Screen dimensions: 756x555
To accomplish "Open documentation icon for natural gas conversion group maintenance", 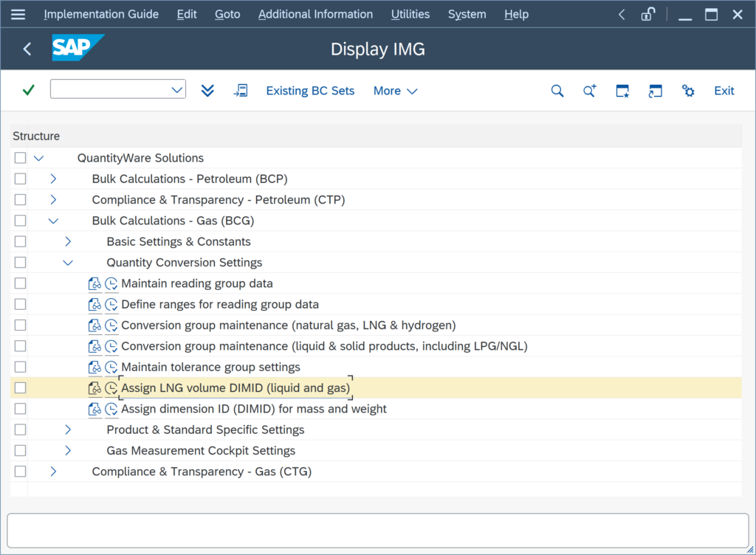I will click(x=95, y=325).
